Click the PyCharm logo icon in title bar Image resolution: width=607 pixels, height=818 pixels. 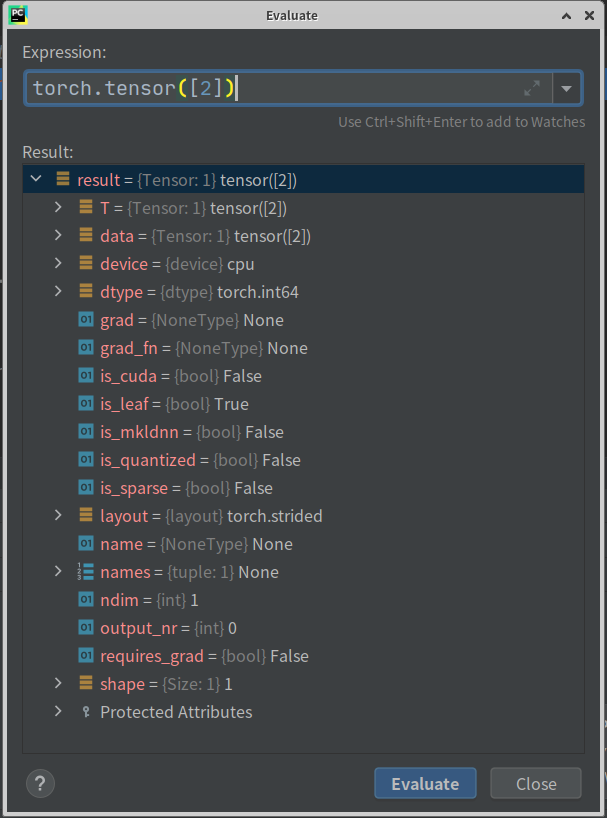[18, 15]
